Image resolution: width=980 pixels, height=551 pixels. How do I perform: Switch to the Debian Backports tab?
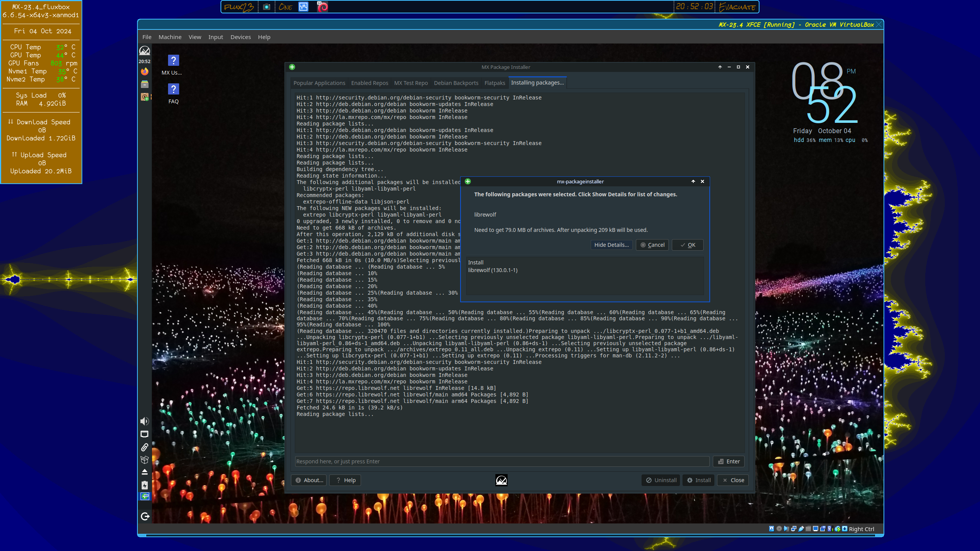[456, 83]
